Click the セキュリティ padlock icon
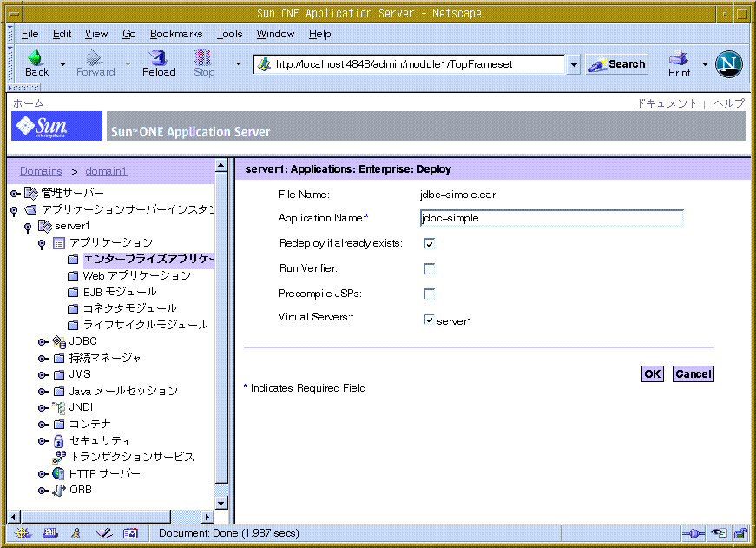The image size is (756, 548). (58, 441)
